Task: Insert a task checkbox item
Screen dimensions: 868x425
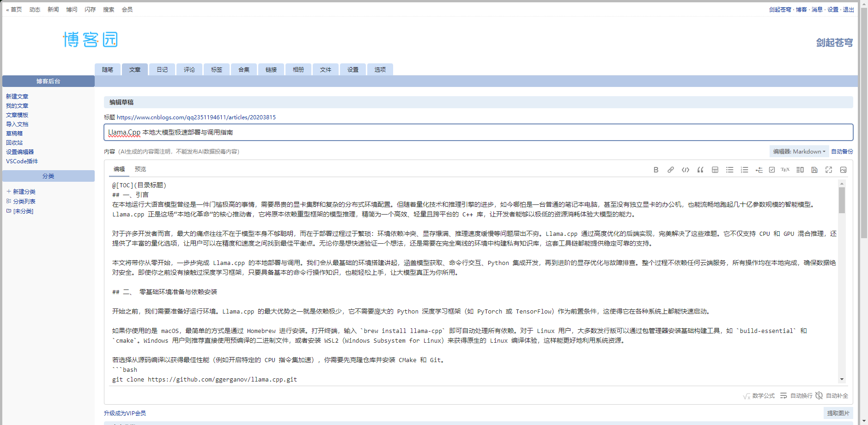Action: click(772, 170)
